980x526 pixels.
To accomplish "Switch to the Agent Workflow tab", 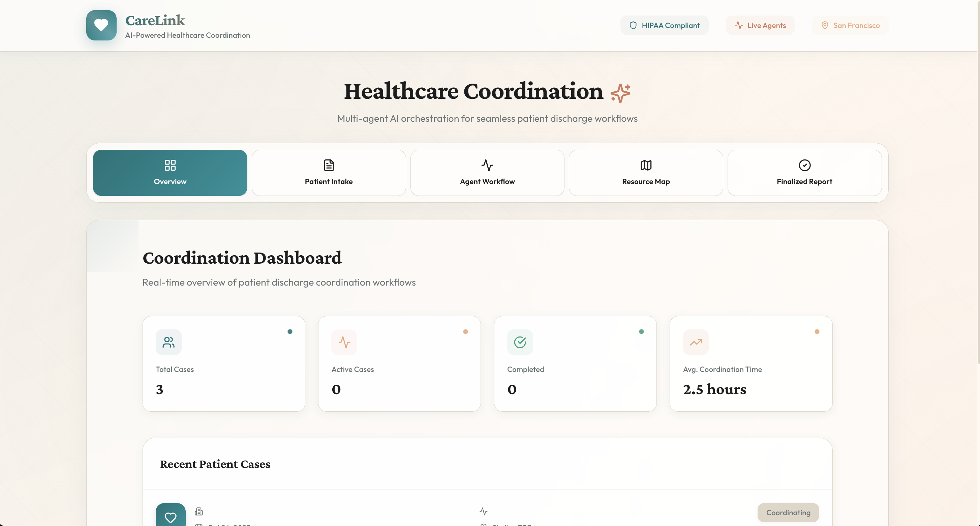I will 487,173.
